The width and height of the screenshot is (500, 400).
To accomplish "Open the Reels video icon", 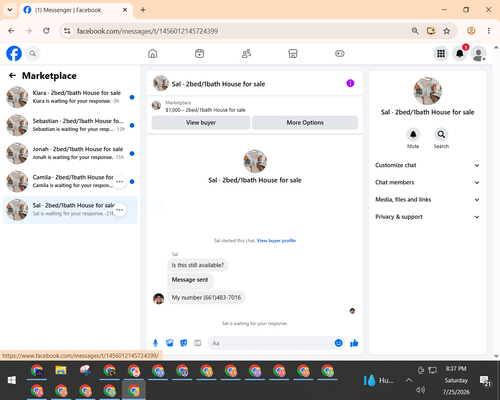I will [199, 53].
